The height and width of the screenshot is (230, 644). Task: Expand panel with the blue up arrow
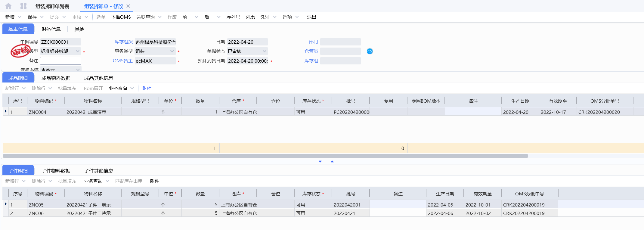[x=332, y=162]
